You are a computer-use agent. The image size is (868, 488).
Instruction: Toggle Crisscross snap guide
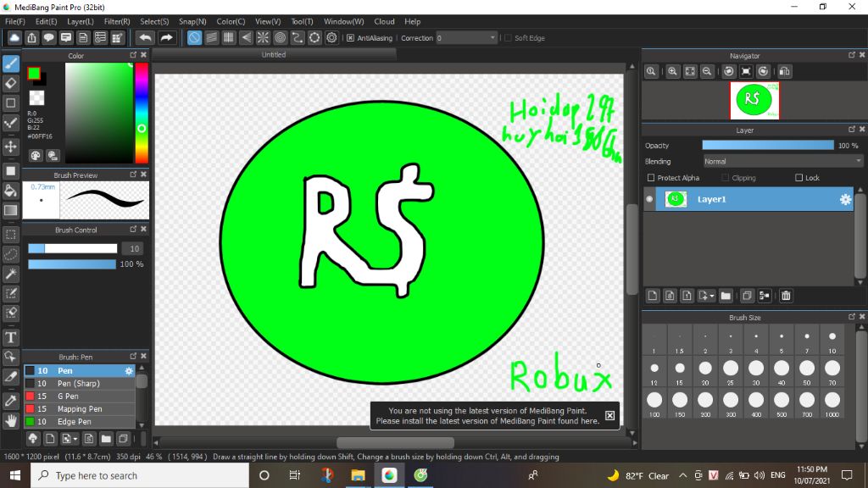pyautogui.click(x=229, y=37)
